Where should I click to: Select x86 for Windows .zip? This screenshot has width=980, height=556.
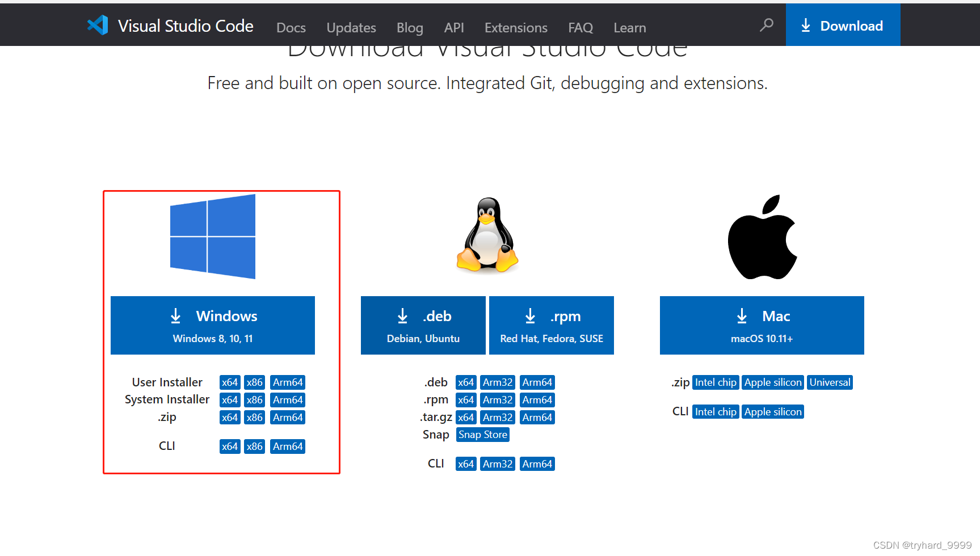tap(255, 418)
